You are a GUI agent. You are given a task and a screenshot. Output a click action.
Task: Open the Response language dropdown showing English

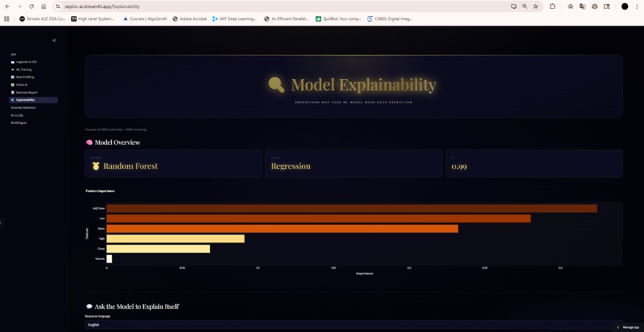tap(354, 325)
